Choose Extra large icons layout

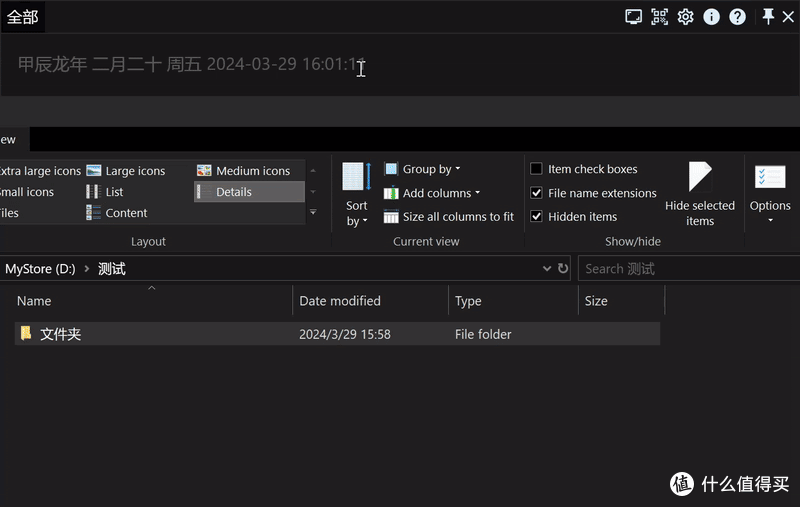coord(40,171)
